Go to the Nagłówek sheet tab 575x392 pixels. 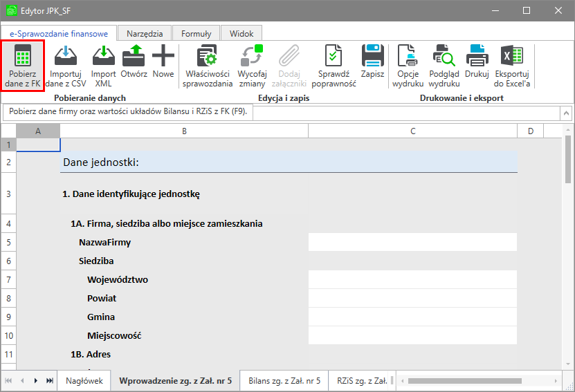click(84, 380)
